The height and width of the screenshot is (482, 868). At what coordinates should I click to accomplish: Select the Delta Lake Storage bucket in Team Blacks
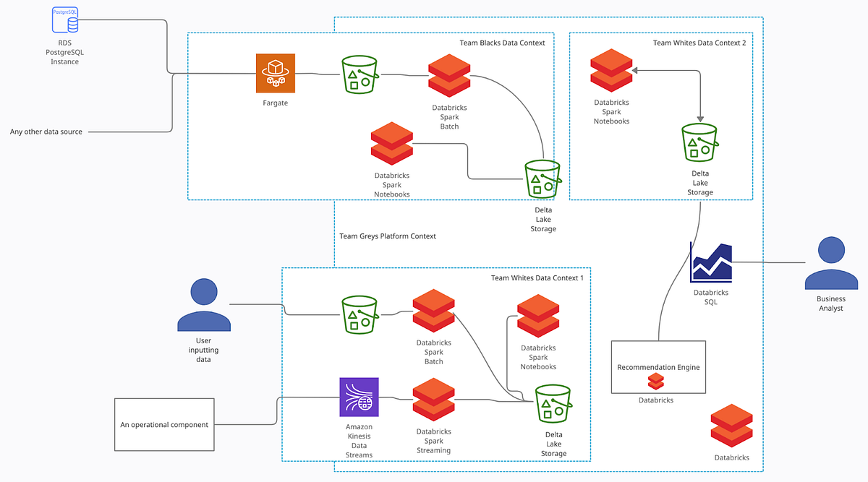(542, 179)
